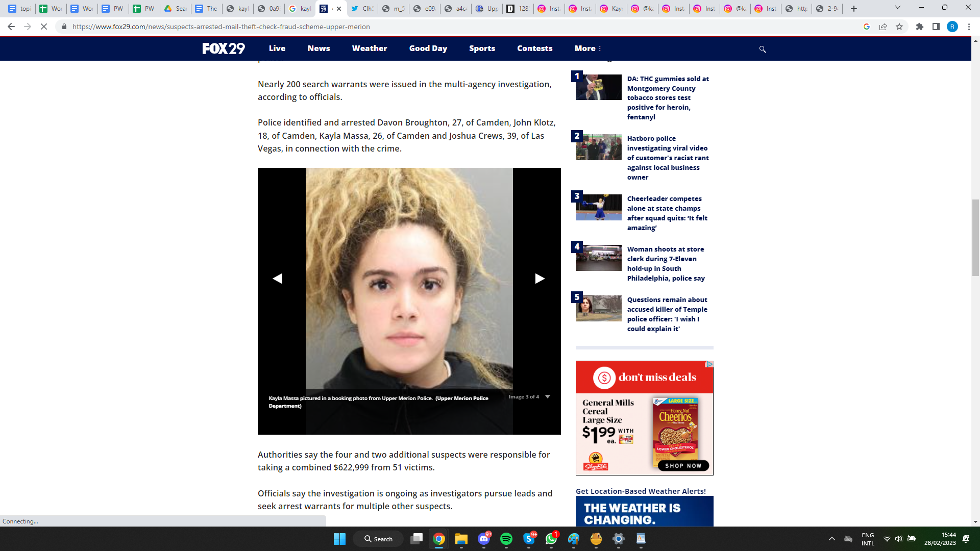The height and width of the screenshot is (551, 980).
Task: Open the THC gummies story thumbnail
Action: [x=599, y=87]
